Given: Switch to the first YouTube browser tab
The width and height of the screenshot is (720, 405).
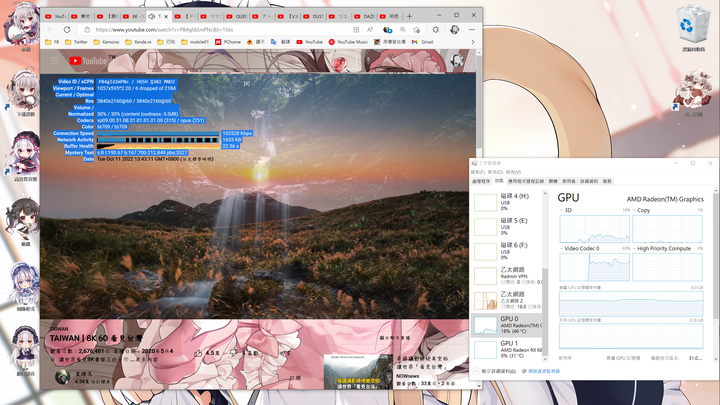Looking at the screenshot, I should pyautogui.click(x=56, y=16).
